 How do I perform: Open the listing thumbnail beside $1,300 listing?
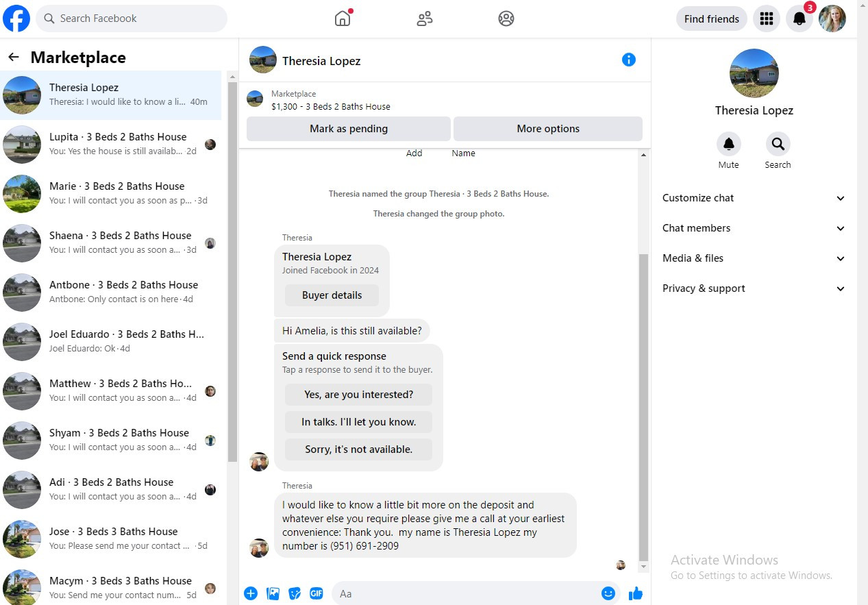[x=255, y=99]
